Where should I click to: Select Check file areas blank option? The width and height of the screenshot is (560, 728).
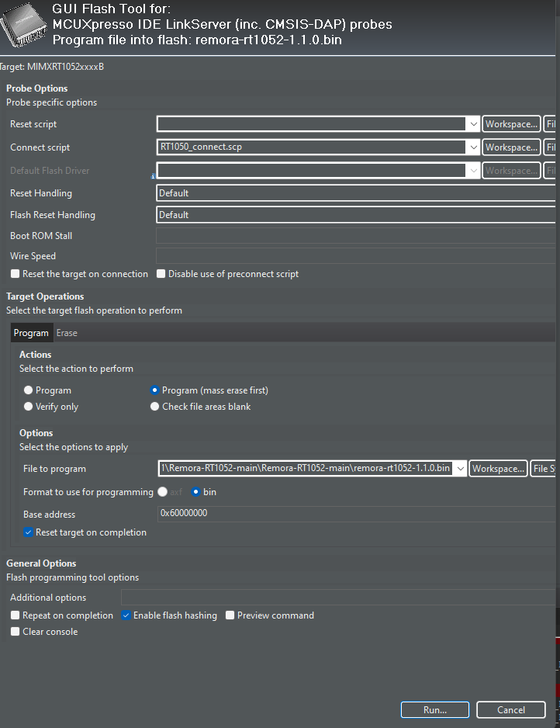(x=155, y=406)
